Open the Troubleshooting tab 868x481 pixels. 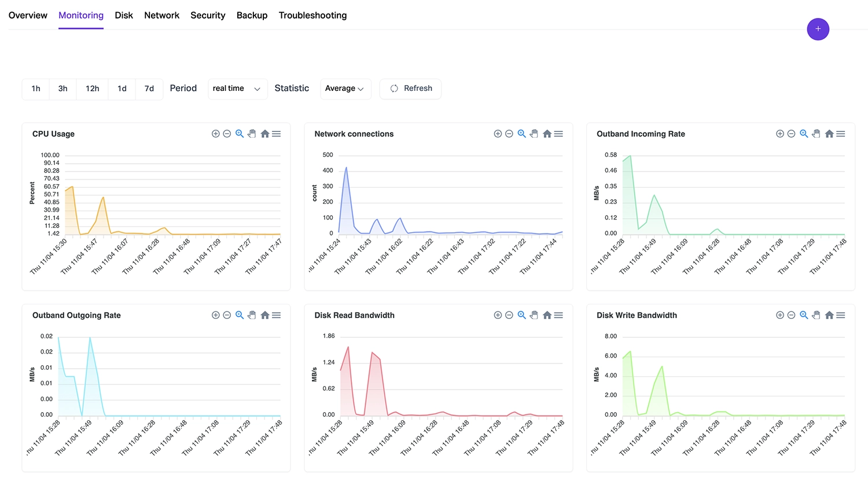pyautogui.click(x=312, y=16)
